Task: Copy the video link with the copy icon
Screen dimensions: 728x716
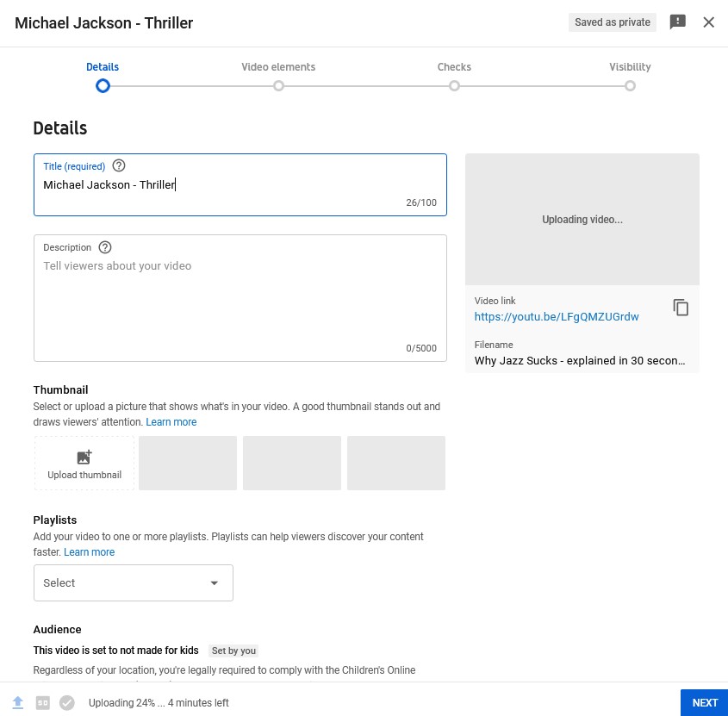Action: coord(681,308)
